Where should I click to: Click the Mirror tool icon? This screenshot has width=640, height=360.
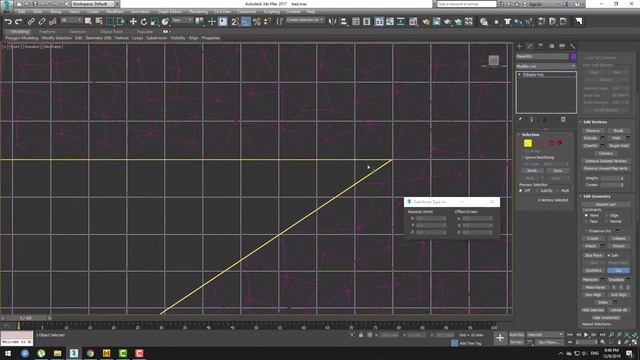333,21
